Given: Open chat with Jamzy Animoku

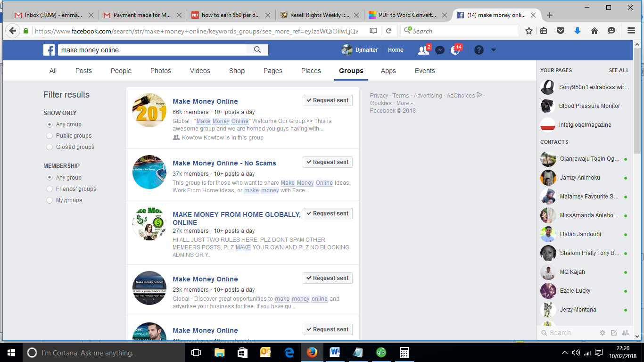Looking at the screenshot, I should click(585, 178).
